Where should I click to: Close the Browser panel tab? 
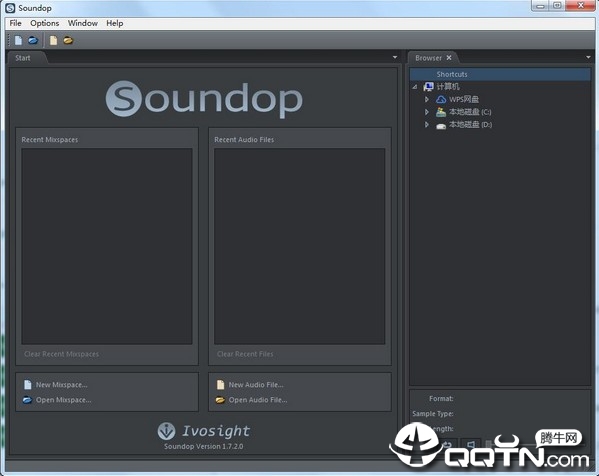click(449, 58)
